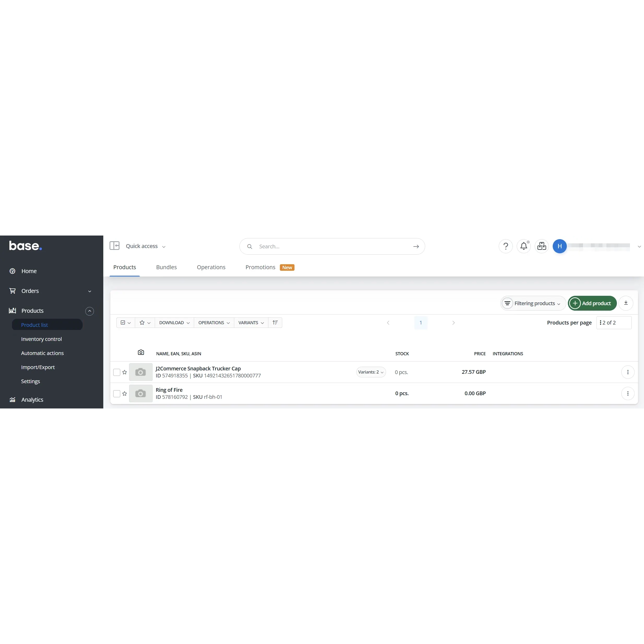Viewport: 644px width, 644px height.
Task: Click the 27.57 GBP price
Action: click(473, 372)
